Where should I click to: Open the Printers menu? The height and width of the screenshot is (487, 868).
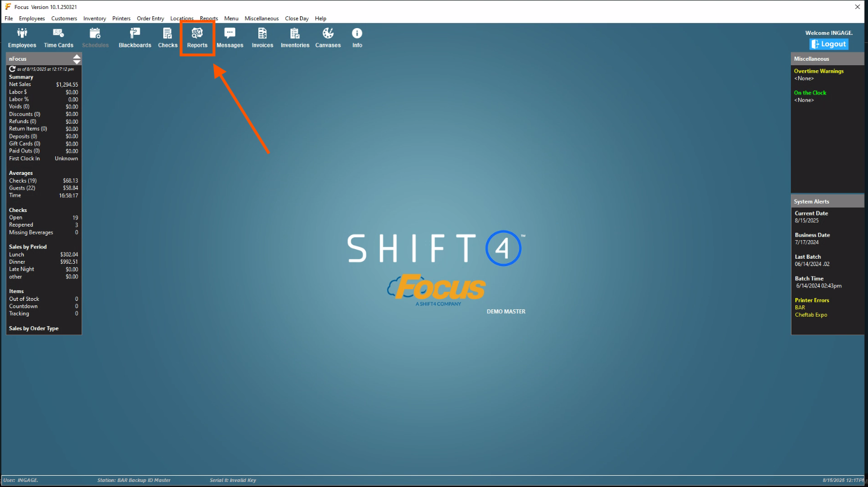(122, 19)
